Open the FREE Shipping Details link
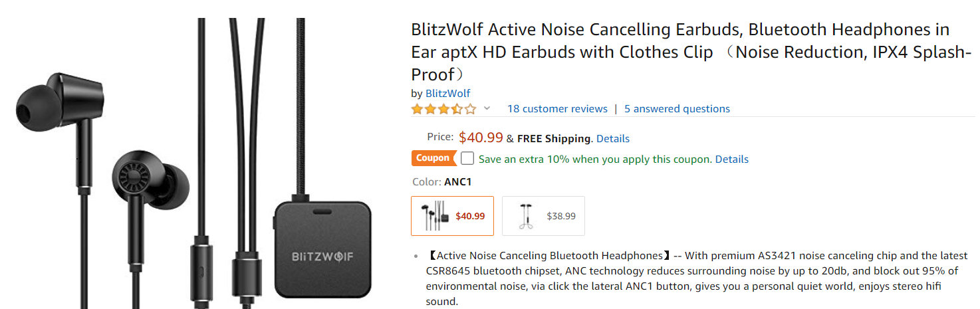 612,139
